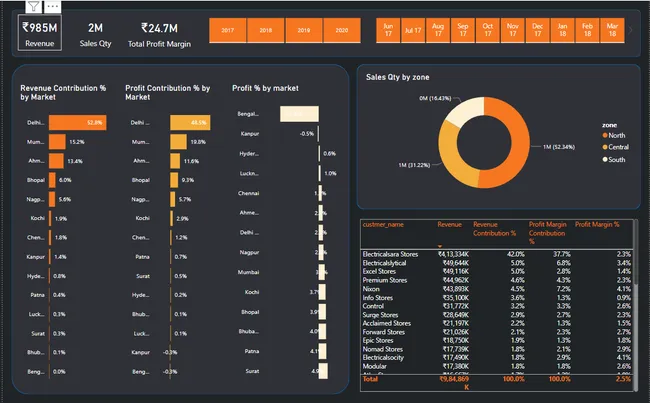Select the Jan 18 month slicer
Screen dimensions: 650x403
pos(562,30)
